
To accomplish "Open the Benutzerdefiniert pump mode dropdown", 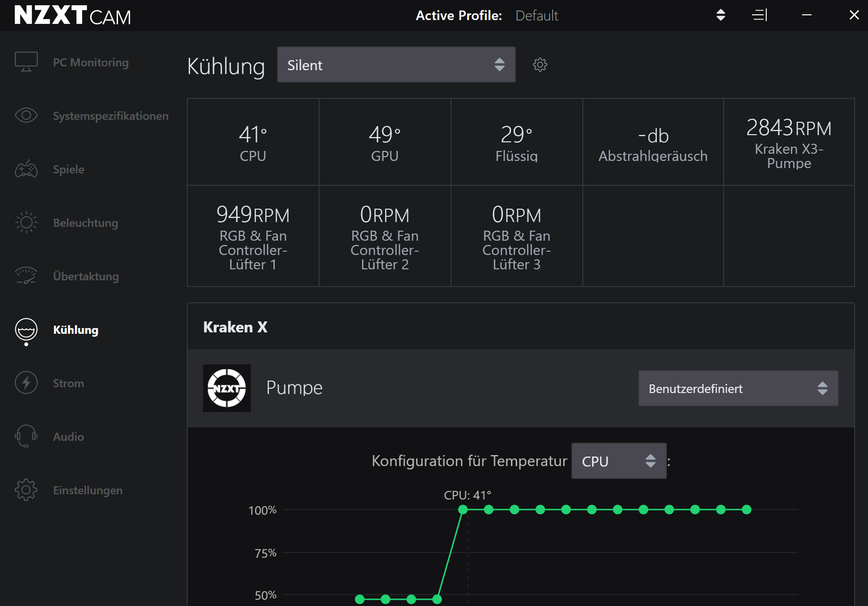I will [739, 388].
